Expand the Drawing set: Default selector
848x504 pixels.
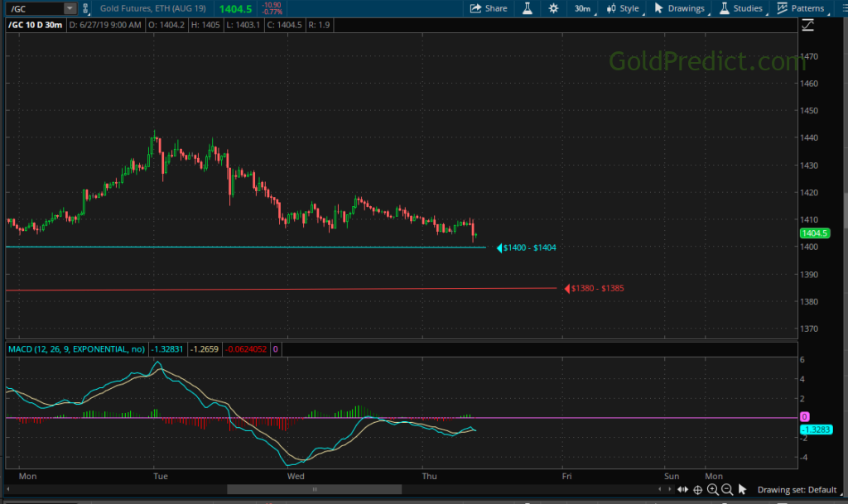(799, 489)
